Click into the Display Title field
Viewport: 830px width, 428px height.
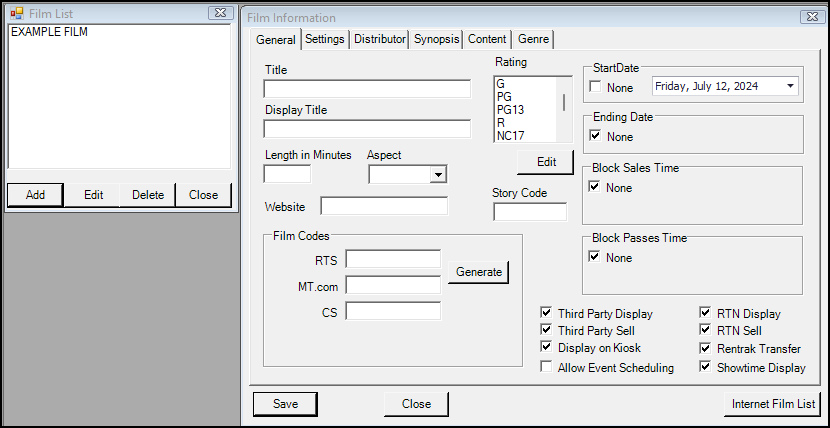(367, 129)
